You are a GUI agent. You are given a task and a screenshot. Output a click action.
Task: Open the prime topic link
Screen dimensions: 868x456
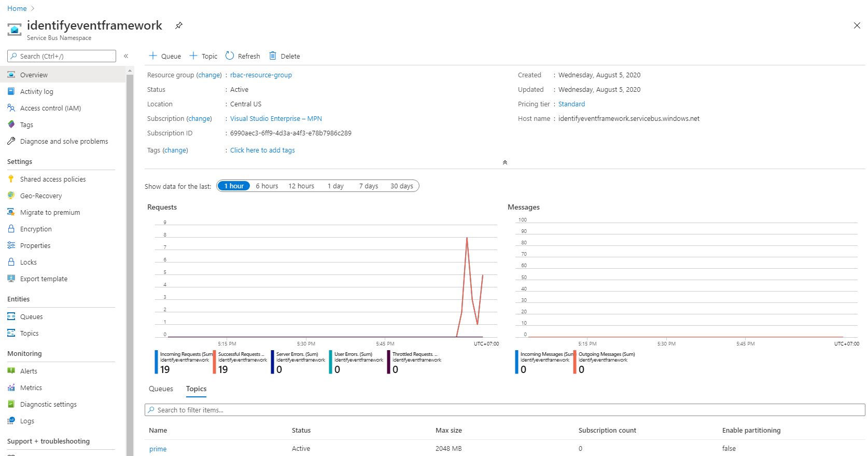(158, 449)
